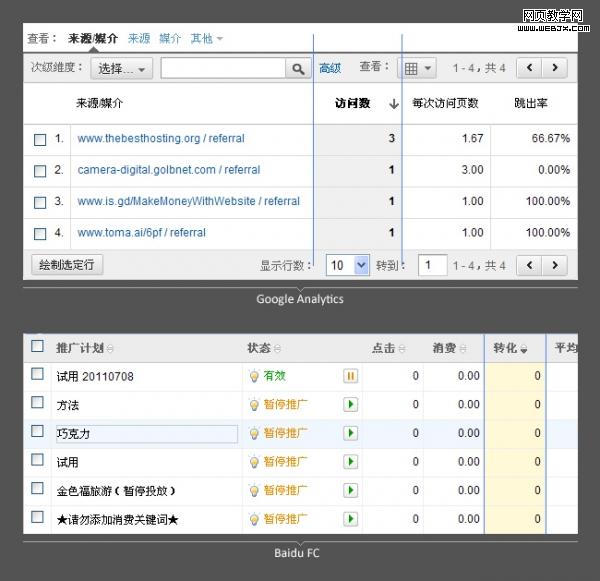The image size is (600, 581).
Task: Check the box for www.thebesthosting.org row
Action: [x=40, y=139]
